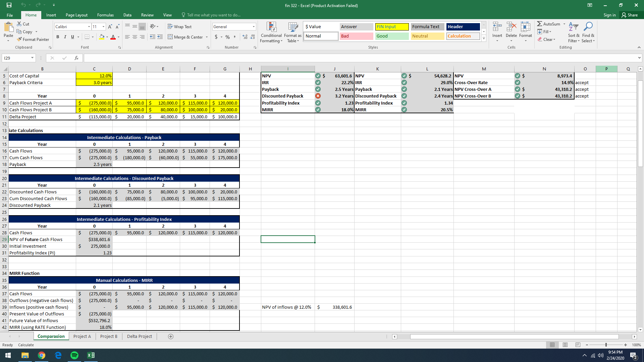
Task: Open the Formulas ribbon tab
Action: 105,15
